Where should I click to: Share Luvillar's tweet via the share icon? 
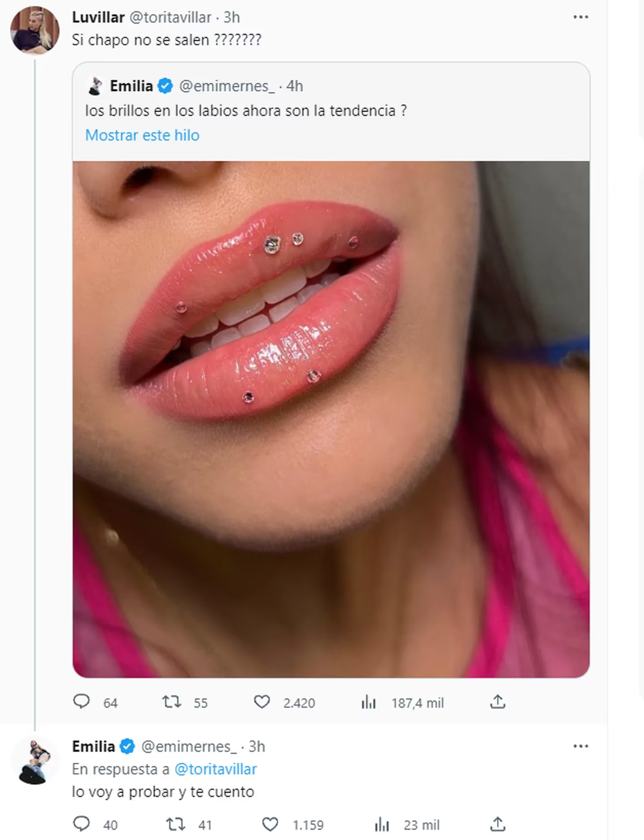tap(497, 702)
